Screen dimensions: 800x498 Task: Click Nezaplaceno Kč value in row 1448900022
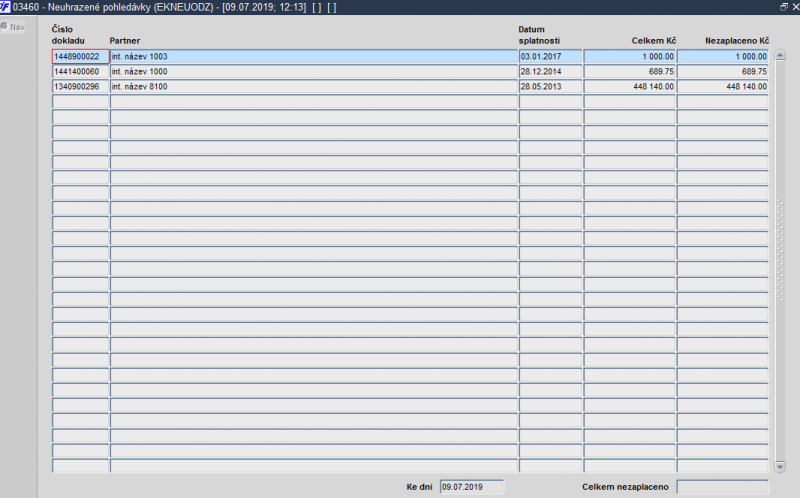(722, 56)
